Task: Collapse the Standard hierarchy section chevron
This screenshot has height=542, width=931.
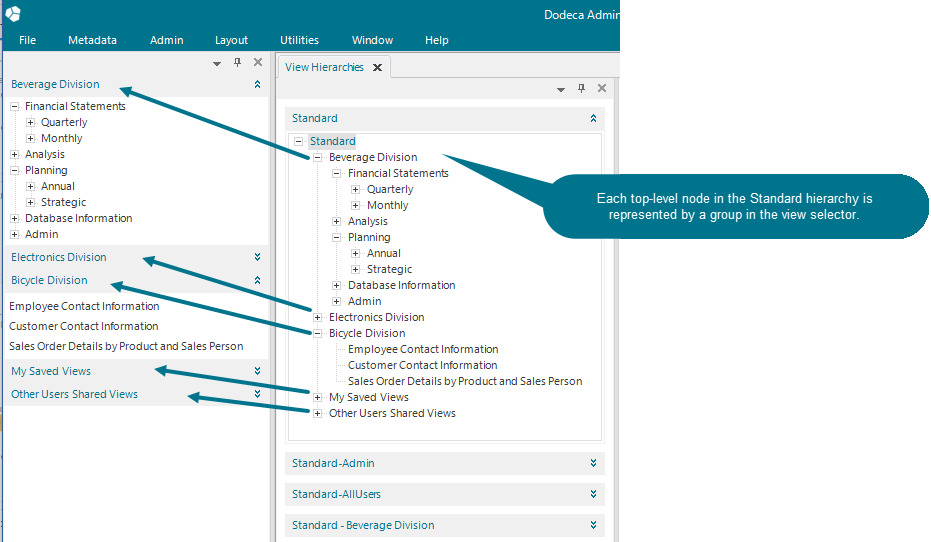Action: click(x=593, y=118)
